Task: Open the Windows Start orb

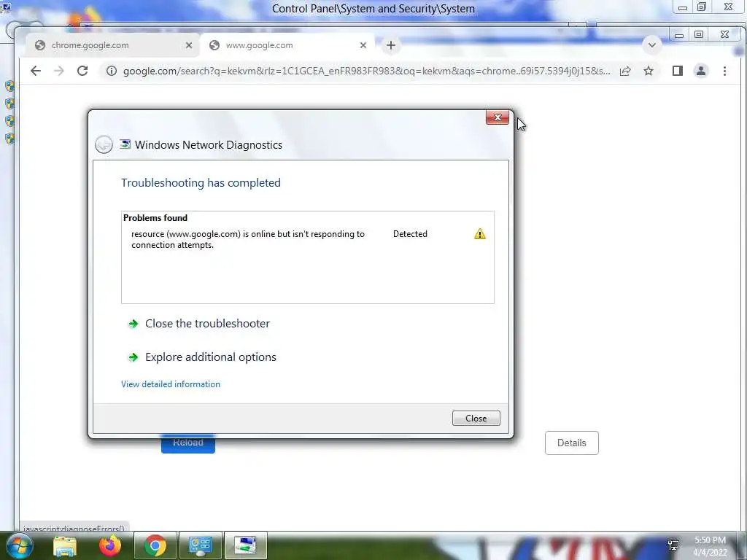Action: click(19, 545)
